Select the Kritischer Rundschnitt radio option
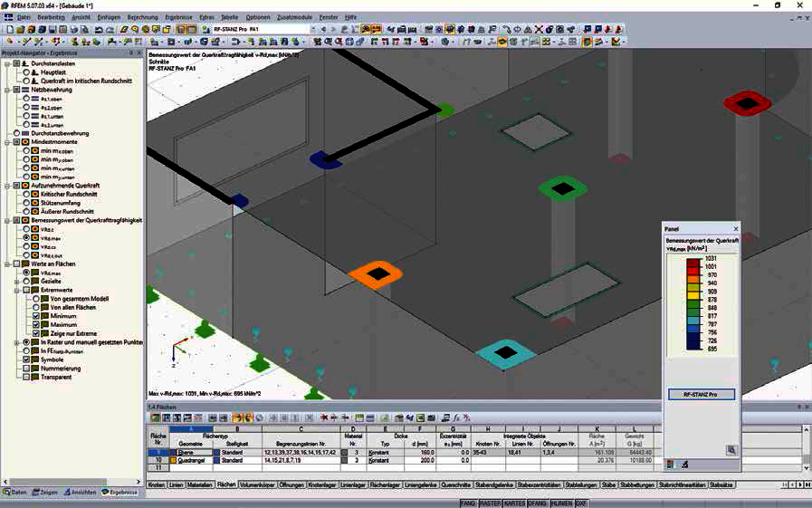812x508 pixels. [x=26, y=194]
